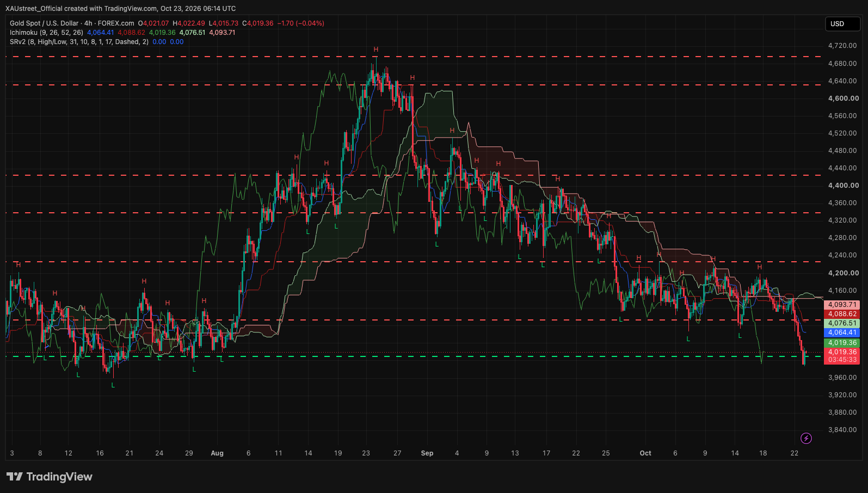868x493 pixels.
Task: Click the 29 date on the time axis
Action: coord(189,453)
